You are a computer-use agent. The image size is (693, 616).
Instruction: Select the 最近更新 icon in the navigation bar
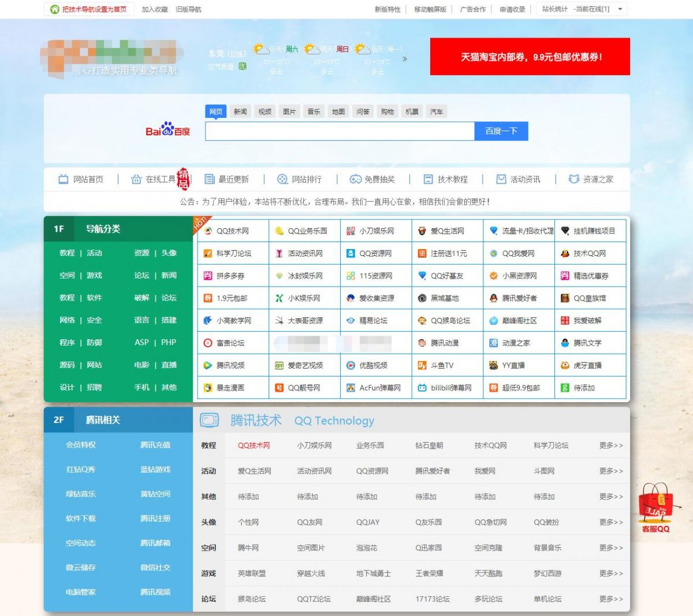[210, 179]
